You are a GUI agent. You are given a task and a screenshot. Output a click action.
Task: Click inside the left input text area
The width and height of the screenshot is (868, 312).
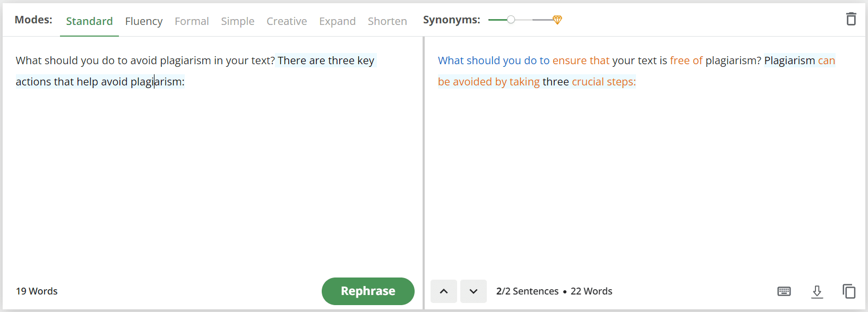(212, 159)
